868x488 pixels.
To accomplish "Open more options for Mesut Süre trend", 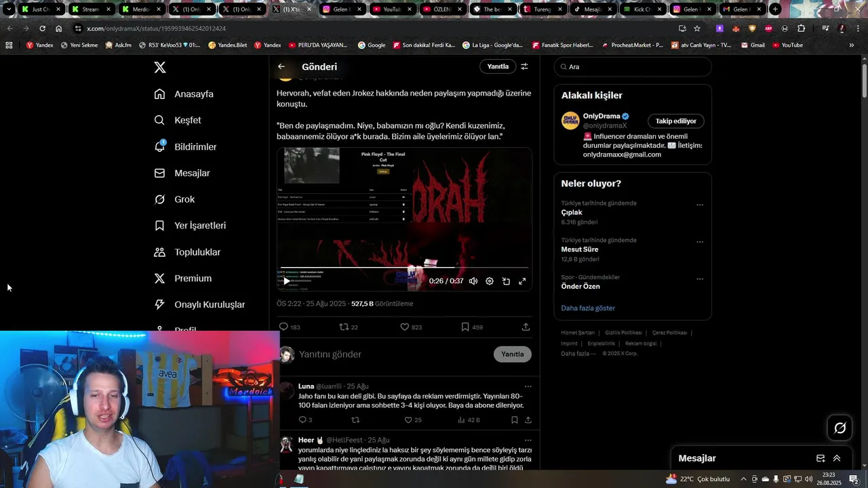I will click(700, 242).
